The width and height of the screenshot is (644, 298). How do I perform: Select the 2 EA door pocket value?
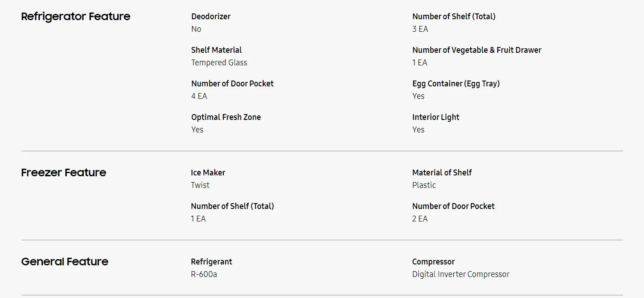[420, 219]
